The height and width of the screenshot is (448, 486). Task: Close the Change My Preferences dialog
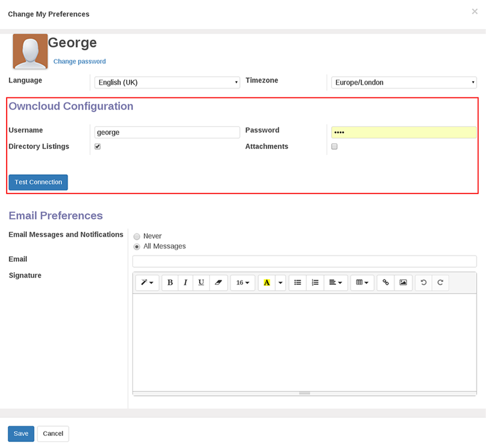(475, 12)
